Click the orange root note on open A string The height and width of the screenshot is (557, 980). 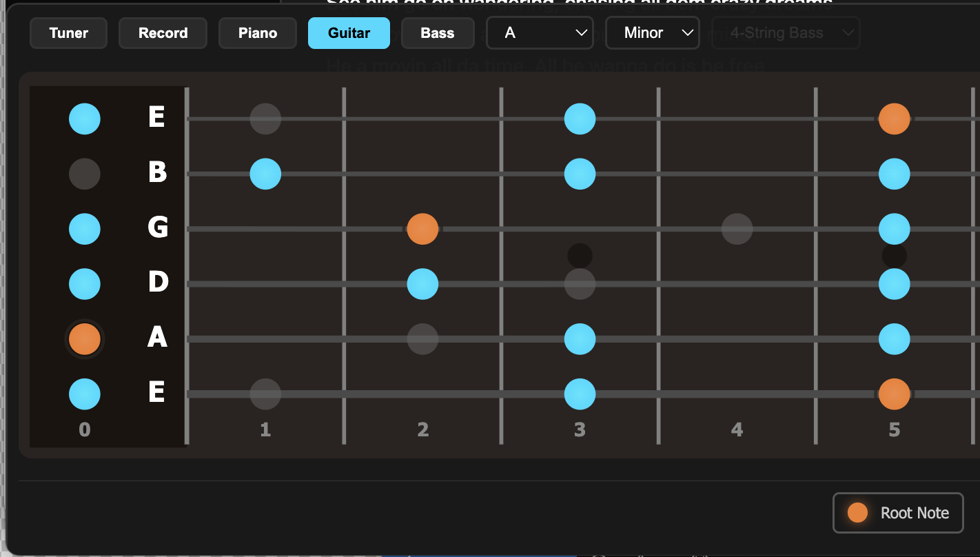pyautogui.click(x=85, y=339)
